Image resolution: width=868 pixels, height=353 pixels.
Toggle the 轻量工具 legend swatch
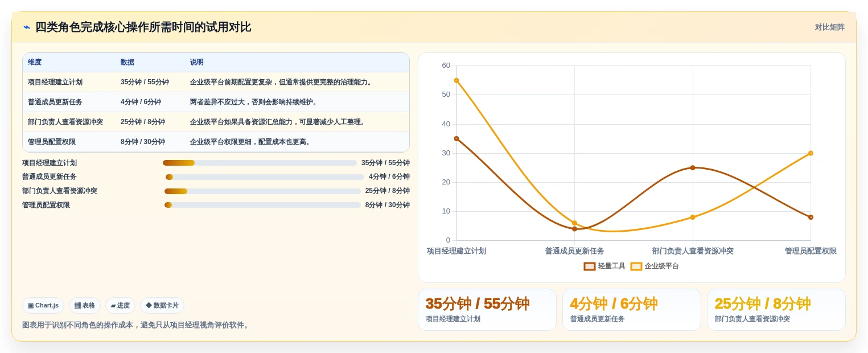[x=590, y=266]
